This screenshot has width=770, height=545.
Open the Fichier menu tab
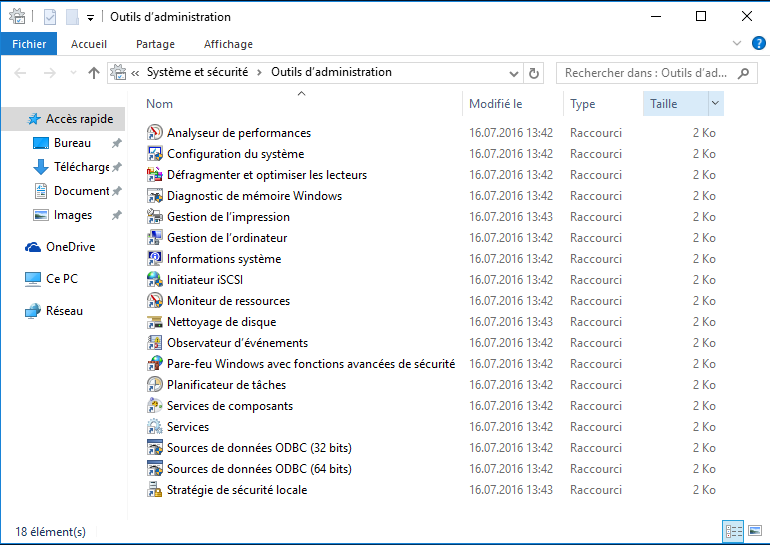[29, 44]
